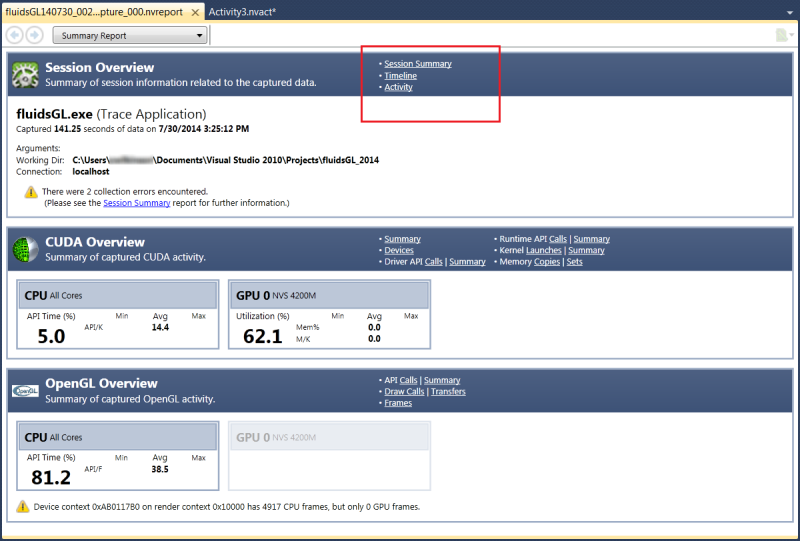Open Driver API Calls link
Screen dimensions: 800x541
coord(434,261)
